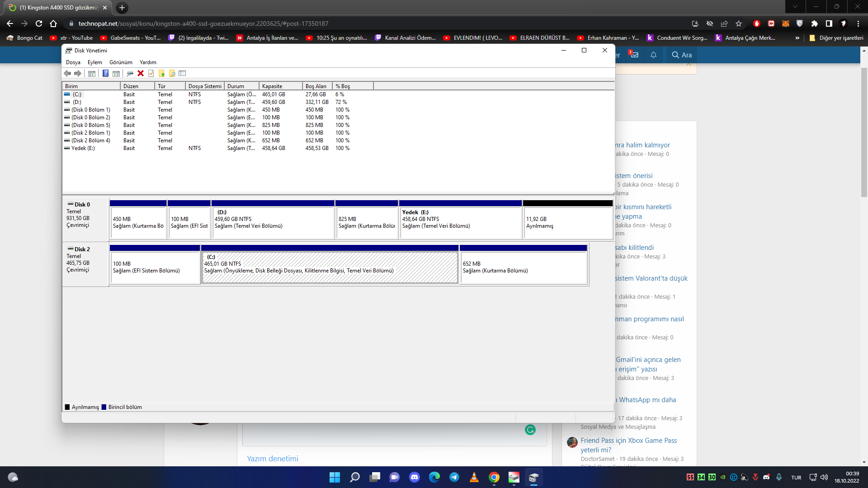
Task: Select the hatched (C:) 465,01 GB partition block
Action: 330,264
